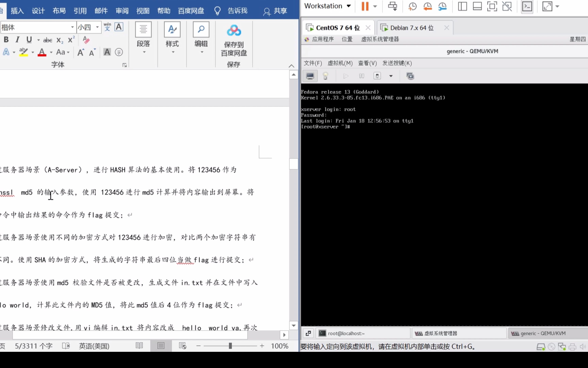Toggle superscript formatting
The height and width of the screenshot is (368, 588).
(x=71, y=39)
